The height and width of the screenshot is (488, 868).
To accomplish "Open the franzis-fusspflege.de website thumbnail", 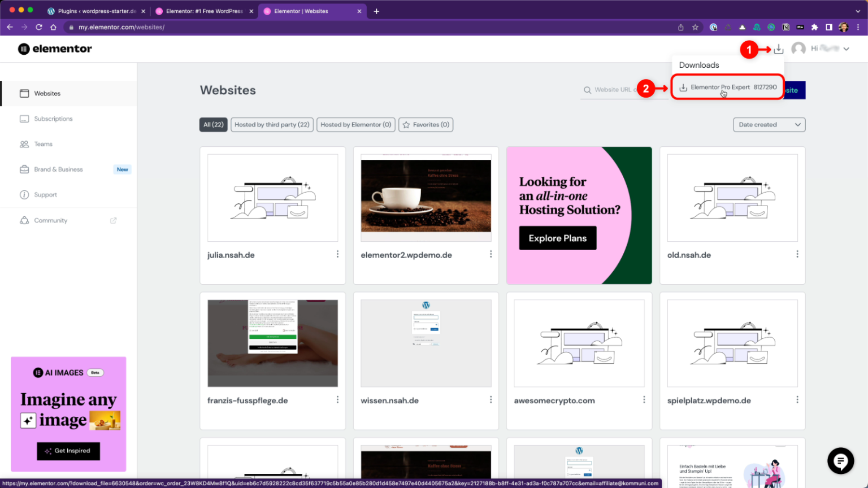I will coord(272,343).
